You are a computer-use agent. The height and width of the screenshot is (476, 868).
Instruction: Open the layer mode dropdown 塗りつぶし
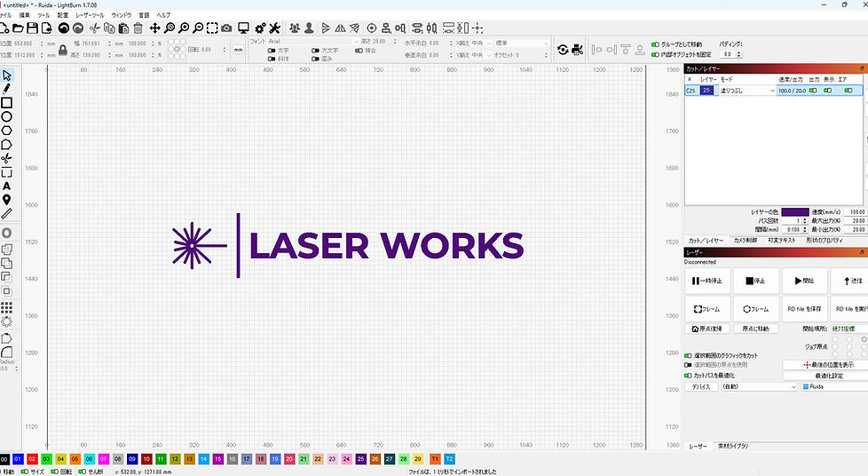tap(747, 91)
